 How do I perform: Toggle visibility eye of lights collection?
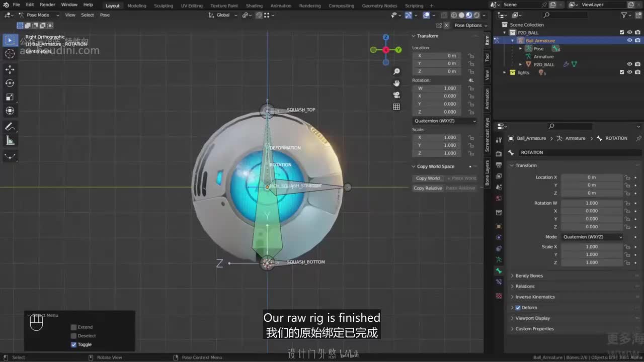pos(629,72)
